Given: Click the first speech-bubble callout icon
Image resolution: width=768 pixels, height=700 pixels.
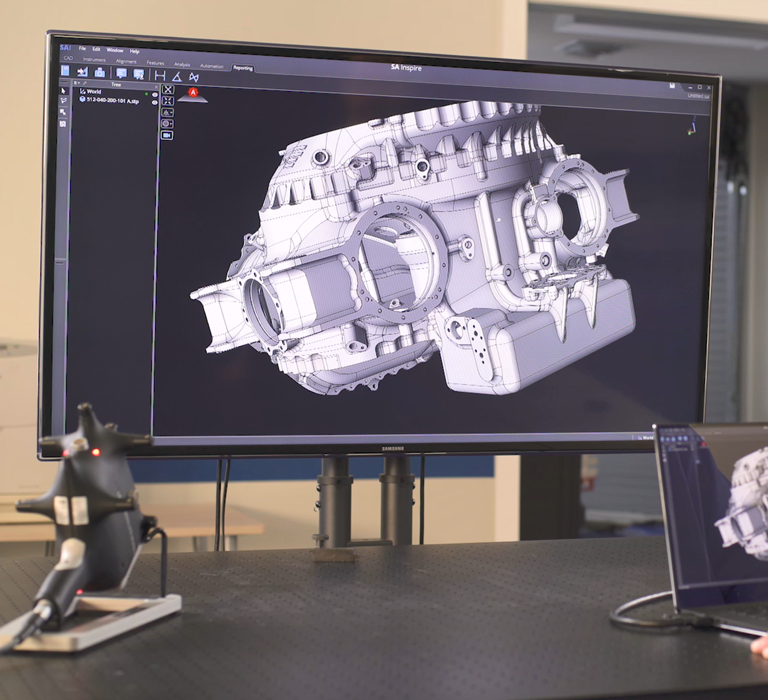Looking at the screenshot, I should click(121, 73).
